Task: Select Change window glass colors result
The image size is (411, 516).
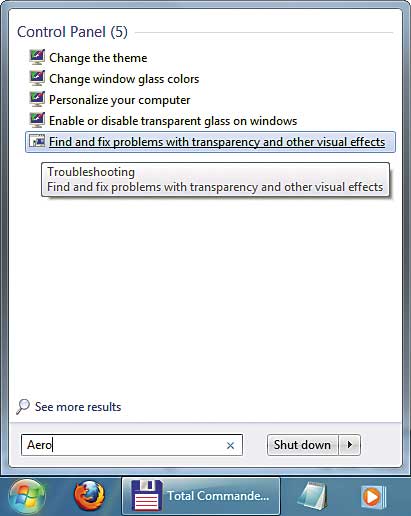Action: click(x=124, y=79)
